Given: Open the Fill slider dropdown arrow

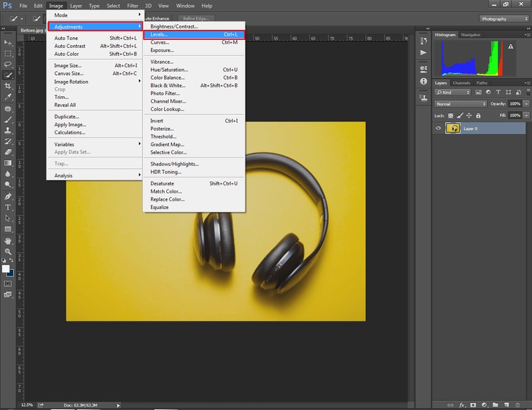Looking at the screenshot, I should point(526,116).
